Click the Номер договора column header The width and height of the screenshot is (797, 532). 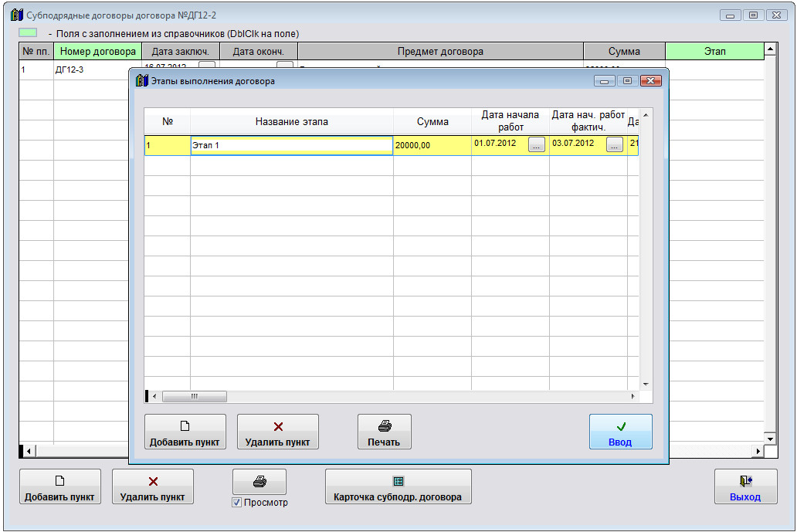pos(97,51)
